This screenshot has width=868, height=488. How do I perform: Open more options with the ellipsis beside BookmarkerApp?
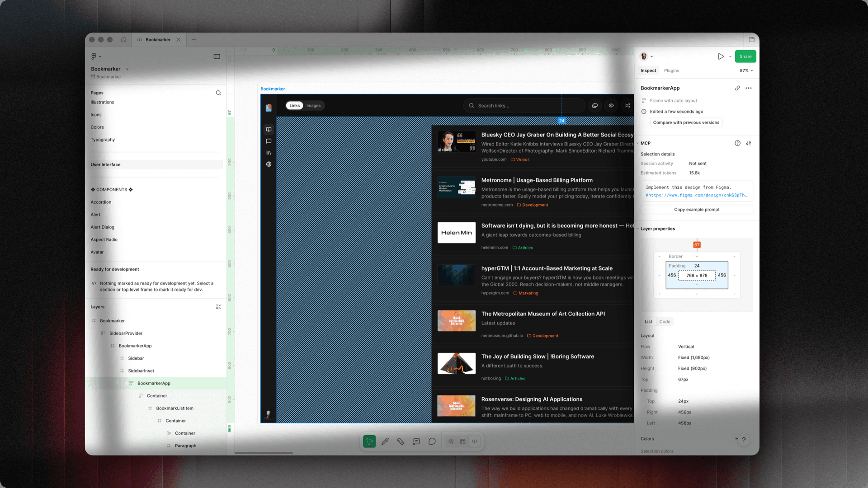click(749, 88)
